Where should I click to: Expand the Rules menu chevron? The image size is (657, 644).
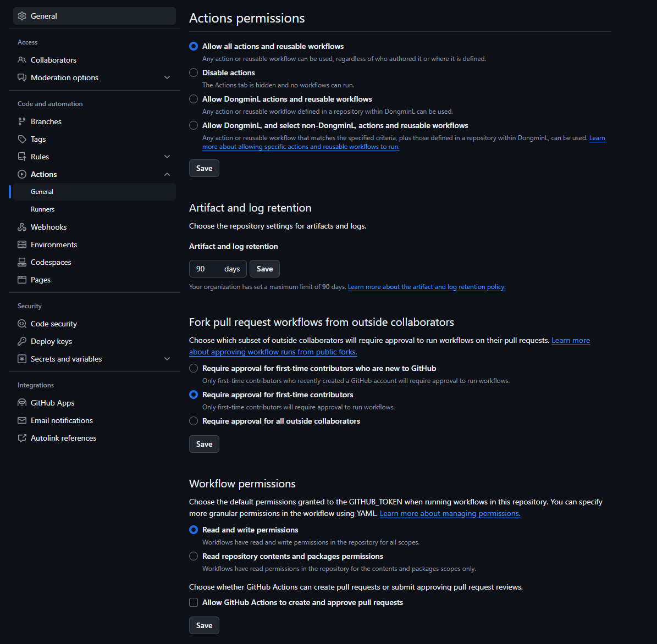pos(167,157)
